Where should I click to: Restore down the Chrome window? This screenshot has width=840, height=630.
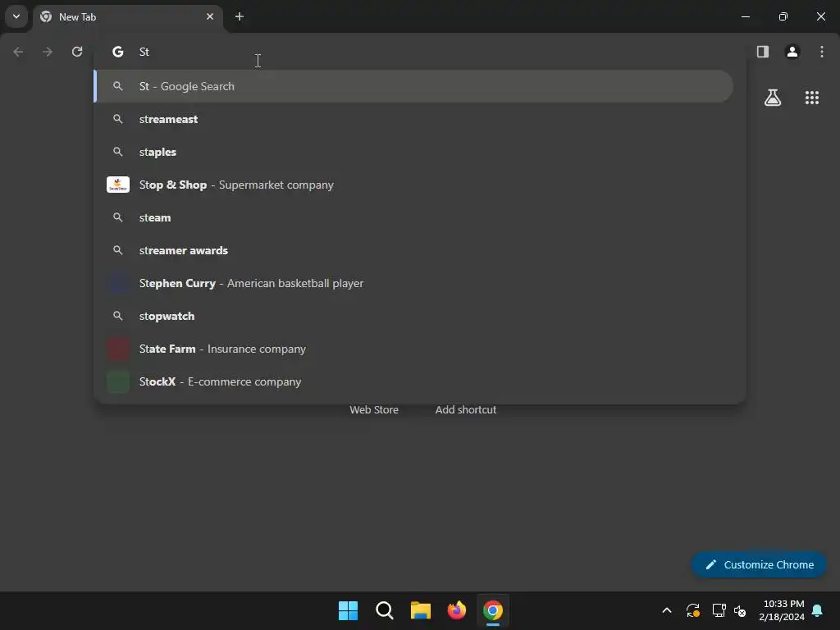(x=783, y=16)
